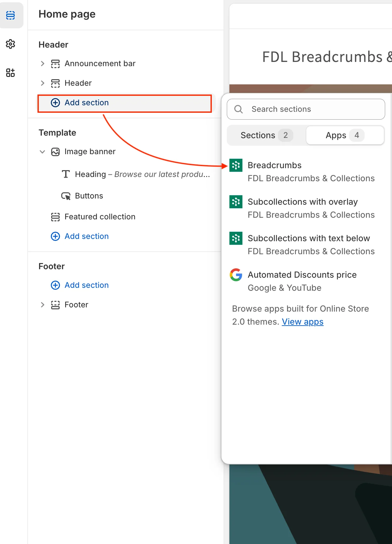Click the Image banner section icon

pos(55,152)
